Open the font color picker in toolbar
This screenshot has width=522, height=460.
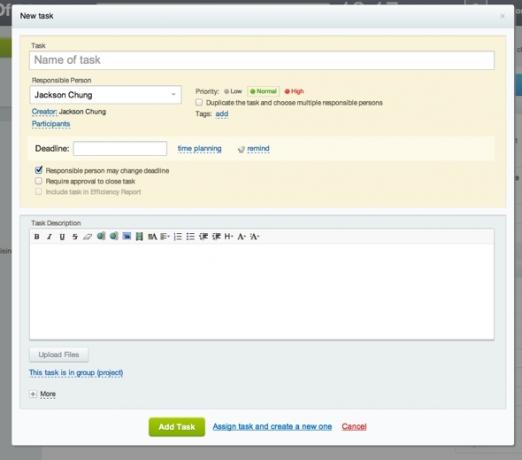point(242,237)
